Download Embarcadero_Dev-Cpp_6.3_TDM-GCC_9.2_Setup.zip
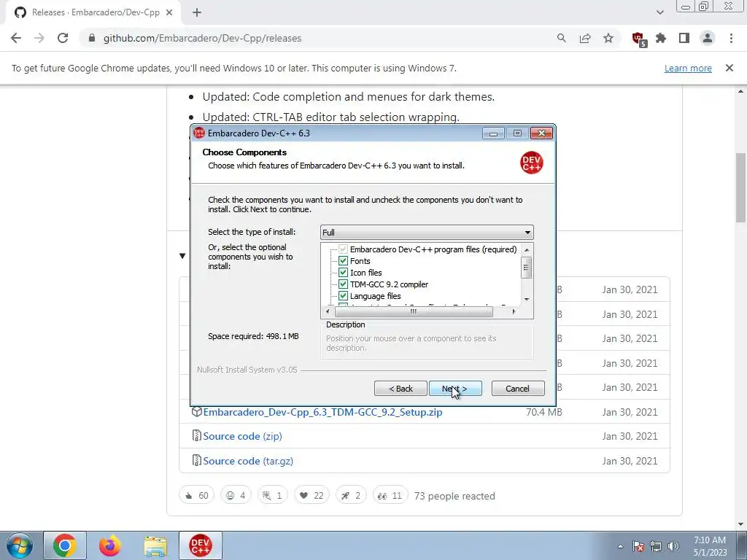Viewport: 747px width, 560px height. pyautogui.click(x=322, y=412)
